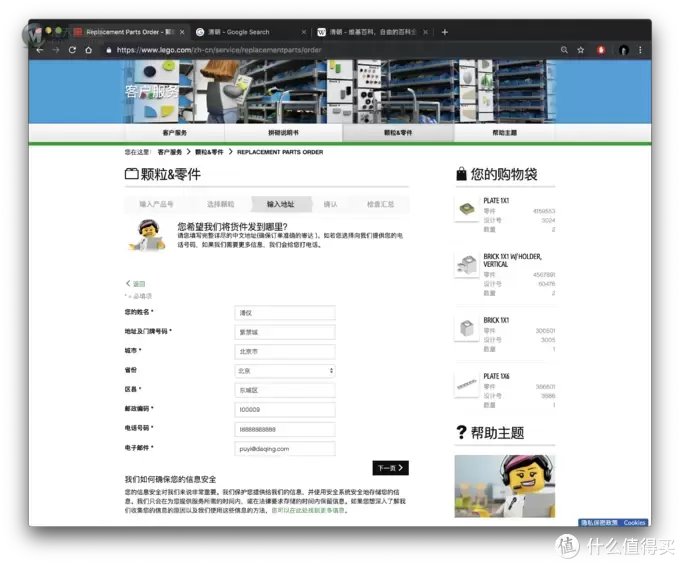680x564 pixels.
Task: Click the browser back arrow
Action: (x=40, y=50)
